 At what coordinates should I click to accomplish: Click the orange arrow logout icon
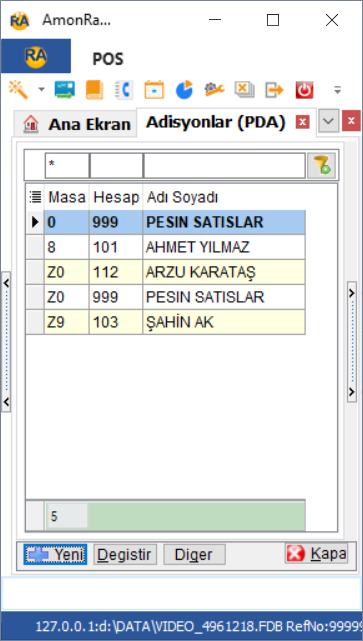274,90
